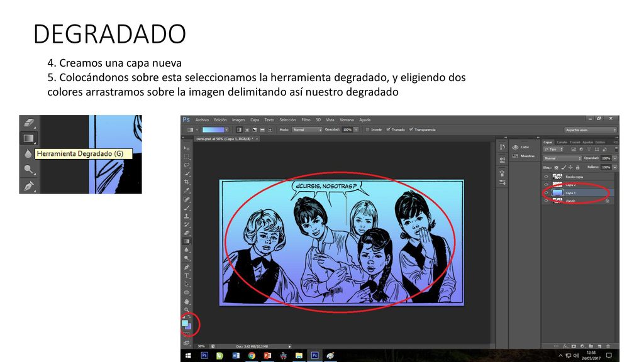Click the status bar Doc info arrow

pos(289,346)
